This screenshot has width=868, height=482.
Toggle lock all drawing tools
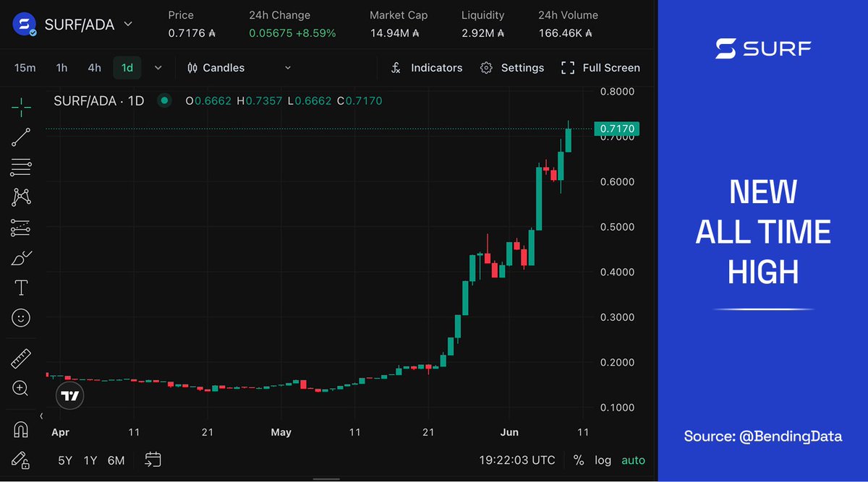coord(21,460)
